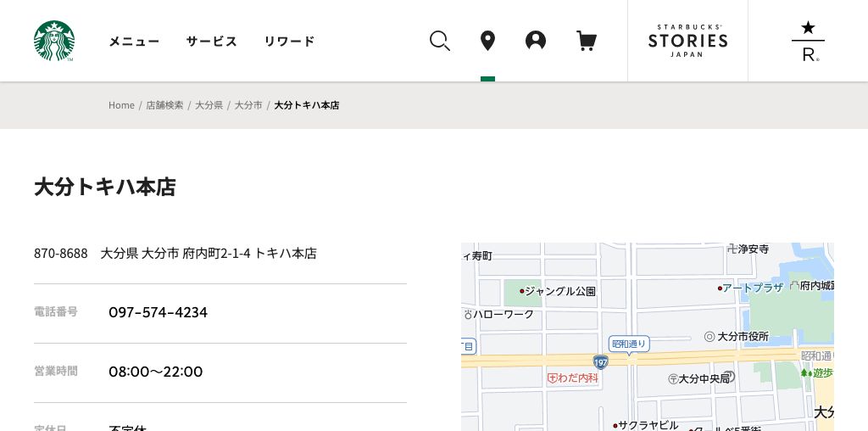Click the 大分中央局 post office marker
Screen dimensions: 868x431
[702, 379]
